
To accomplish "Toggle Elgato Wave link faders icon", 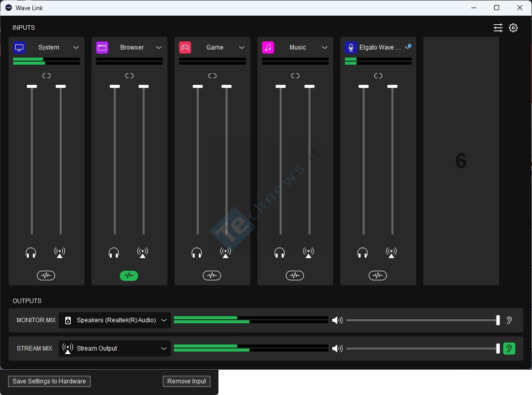I will click(x=378, y=76).
